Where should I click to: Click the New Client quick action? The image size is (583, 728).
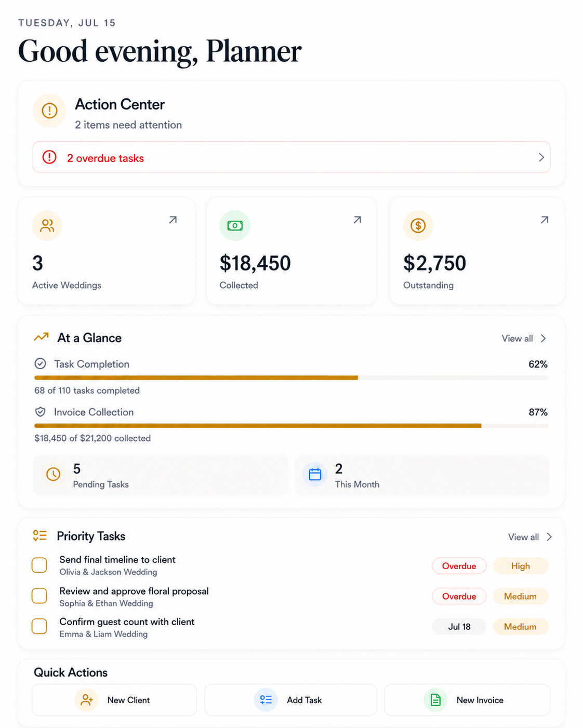click(x=114, y=700)
